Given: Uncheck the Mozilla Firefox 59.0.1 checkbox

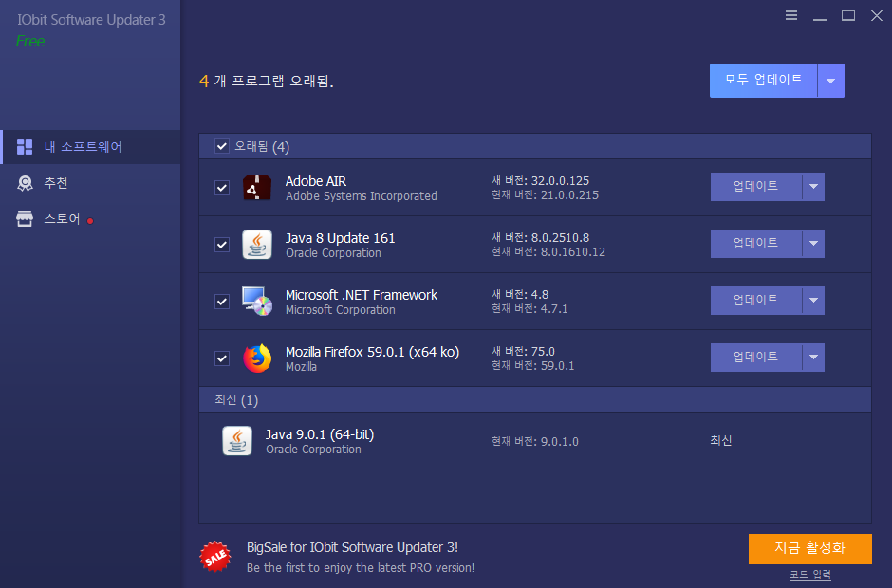Looking at the screenshot, I should tap(222, 358).
